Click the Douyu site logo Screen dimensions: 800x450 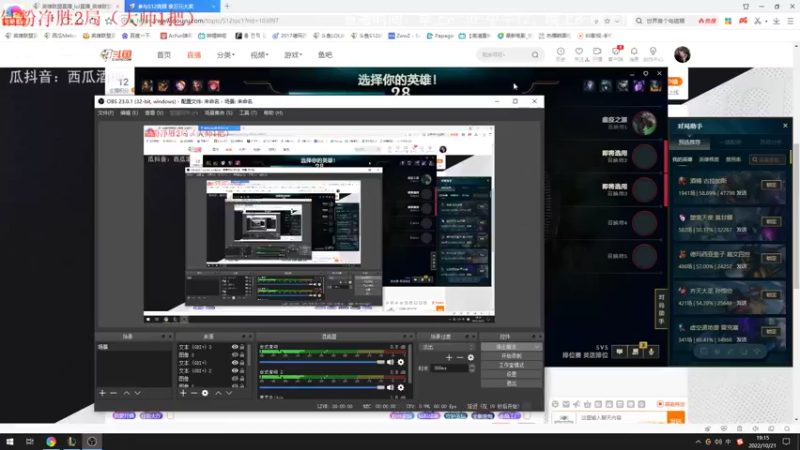pyautogui.click(x=116, y=55)
